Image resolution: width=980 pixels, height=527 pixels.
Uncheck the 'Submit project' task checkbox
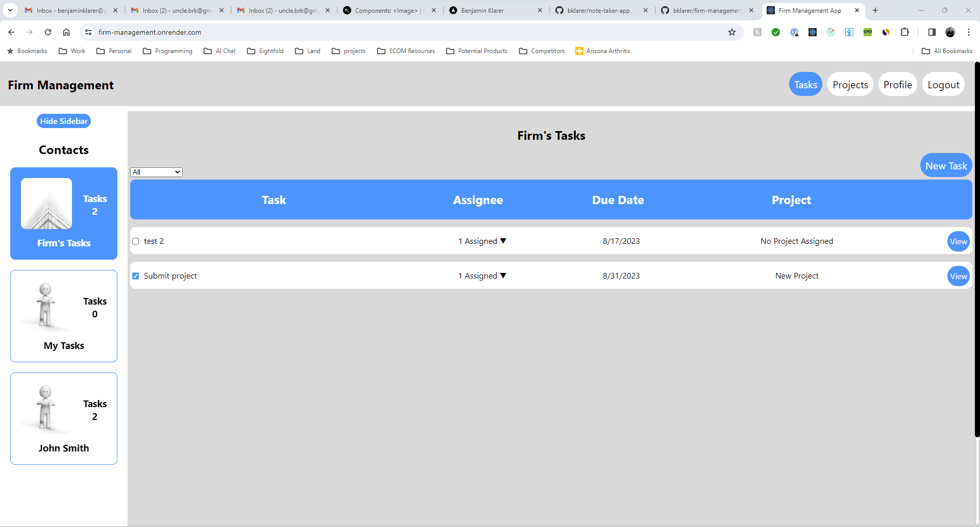click(136, 276)
